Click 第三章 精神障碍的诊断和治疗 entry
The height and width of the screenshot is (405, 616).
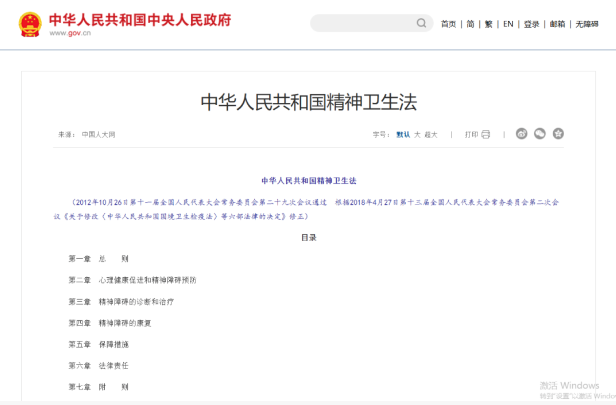pos(121,302)
